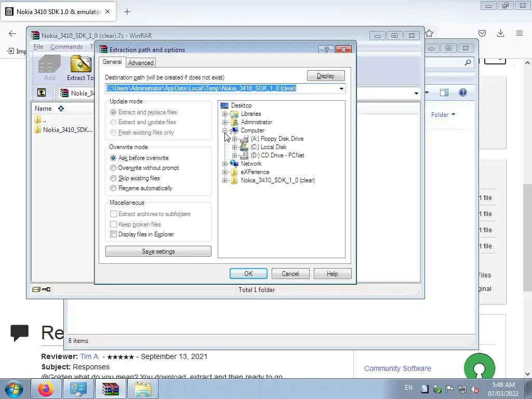The width and height of the screenshot is (532, 399).
Task: Click Firefox icon in taskbar
Action: click(x=46, y=389)
